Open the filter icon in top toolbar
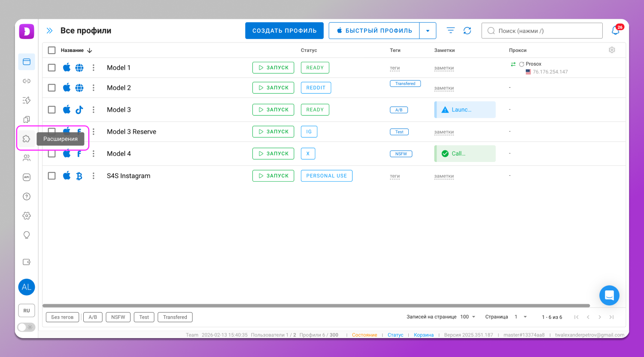The image size is (644, 357). (x=450, y=31)
